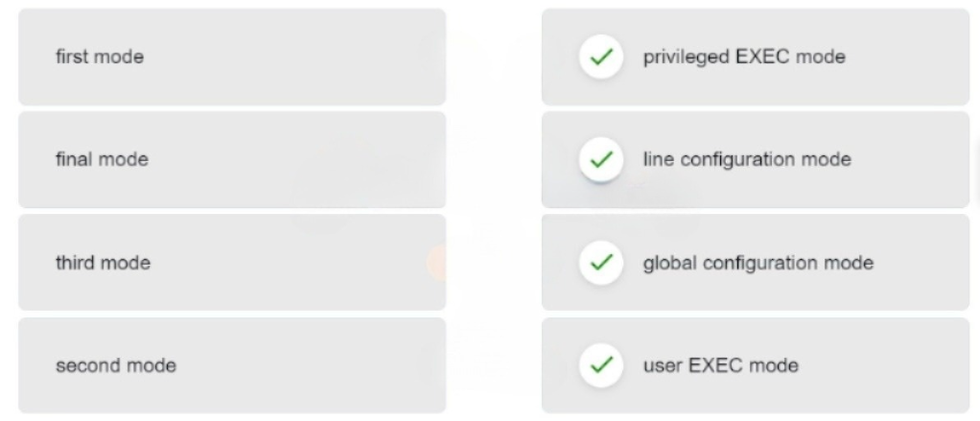Click the 'second mode' text label
The height and width of the screenshot is (421, 980).
116,364
